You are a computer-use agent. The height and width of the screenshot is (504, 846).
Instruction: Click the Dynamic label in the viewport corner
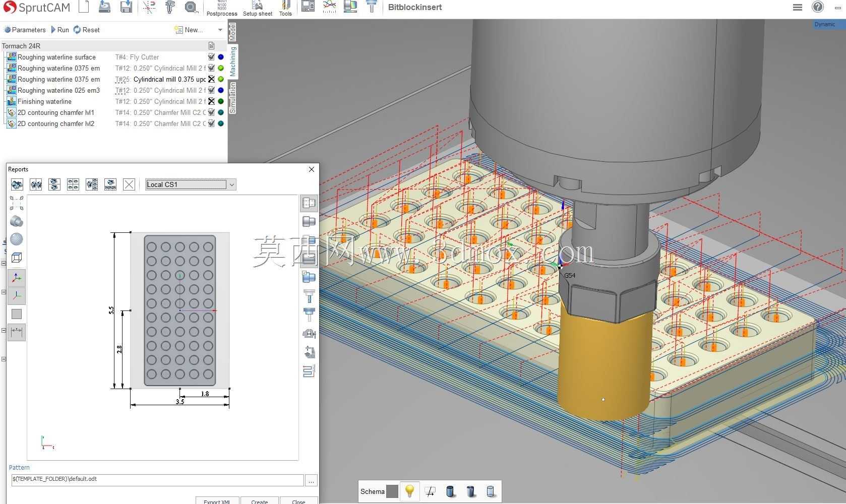825,24
